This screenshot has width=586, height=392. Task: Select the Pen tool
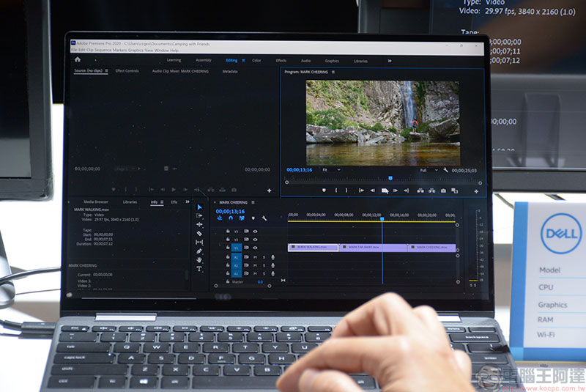pyautogui.click(x=199, y=251)
